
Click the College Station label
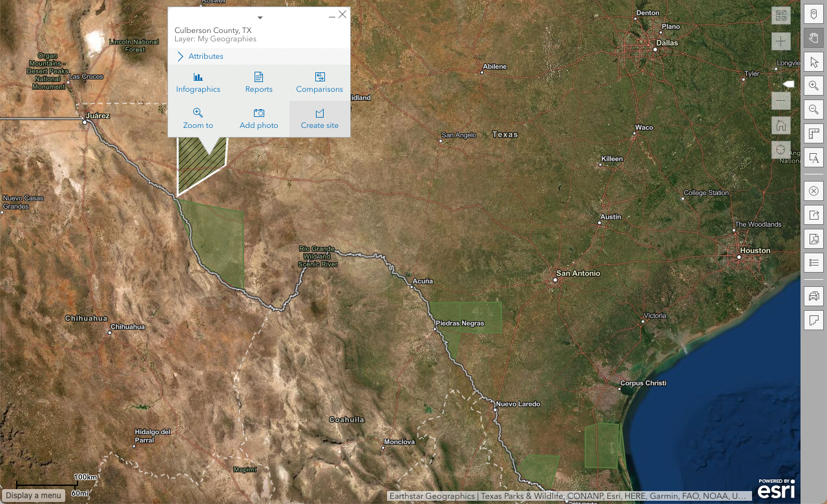pyautogui.click(x=706, y=193)
